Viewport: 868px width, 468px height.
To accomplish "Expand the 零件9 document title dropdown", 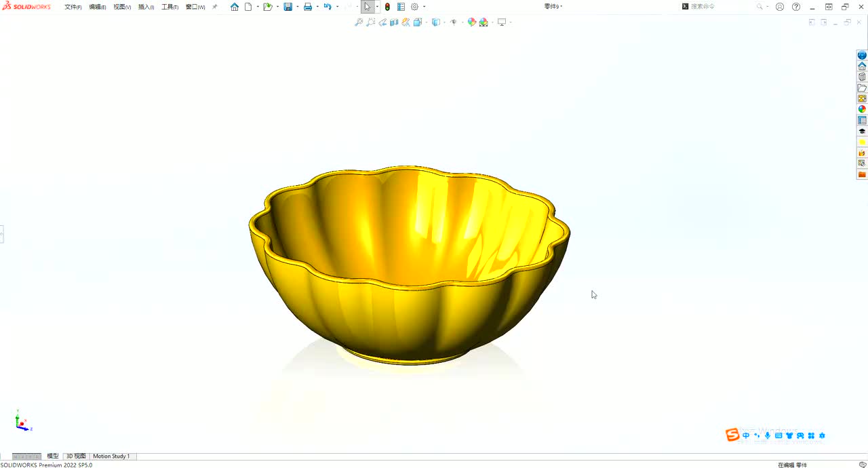I will point(553,7).
